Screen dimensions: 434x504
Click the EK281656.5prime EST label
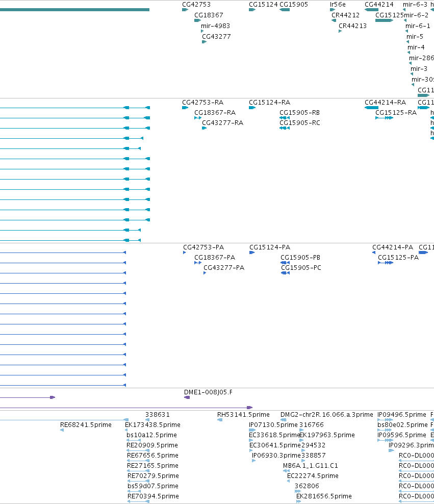tap(324, 497)
